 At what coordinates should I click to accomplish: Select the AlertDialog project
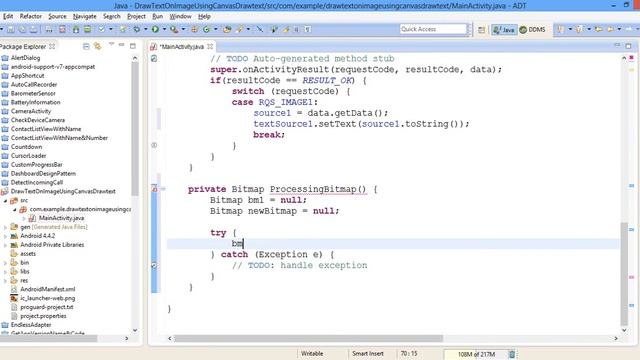tap(25, 58)
